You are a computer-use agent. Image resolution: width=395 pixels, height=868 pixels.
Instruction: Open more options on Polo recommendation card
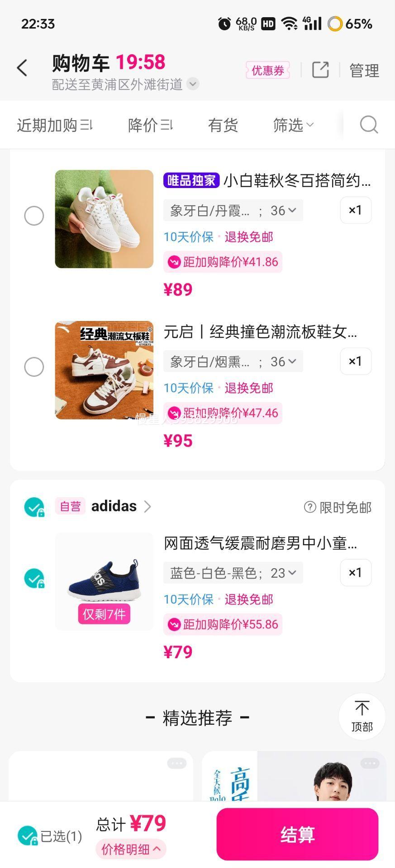pos(370,764)
